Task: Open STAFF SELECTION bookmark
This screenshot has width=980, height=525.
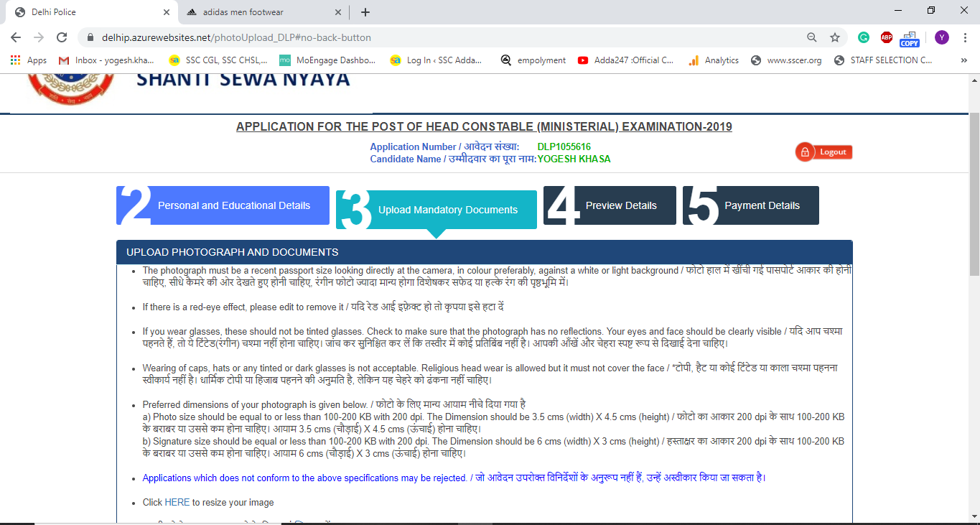Action: pyautogui.click(x=883, y=60)
